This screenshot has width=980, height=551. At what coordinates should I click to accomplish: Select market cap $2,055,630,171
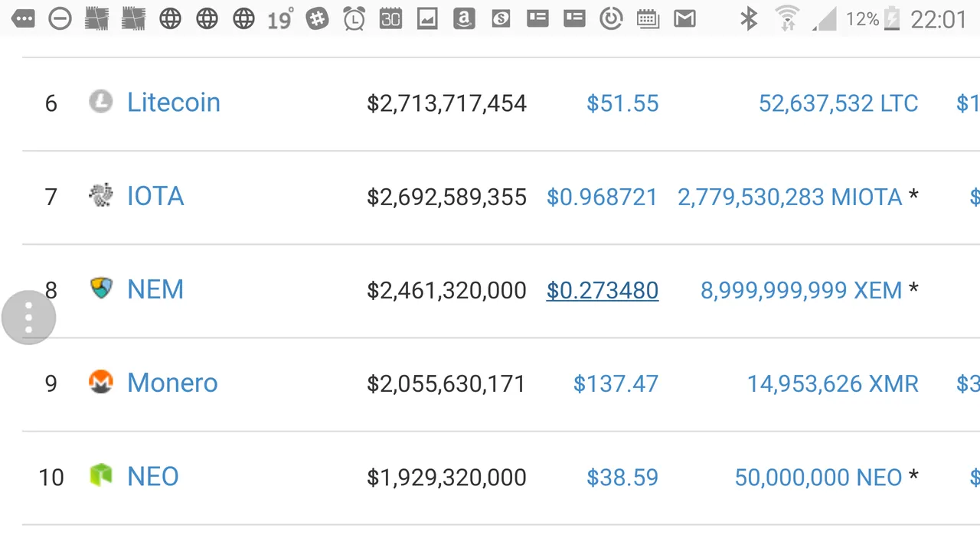tap(446, 383)
